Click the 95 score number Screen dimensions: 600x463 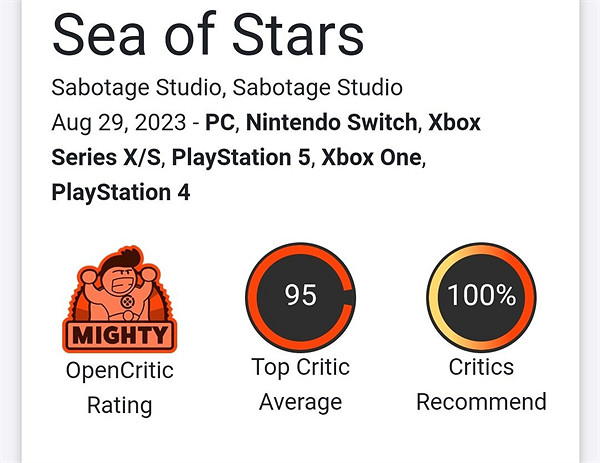[300, 295]
